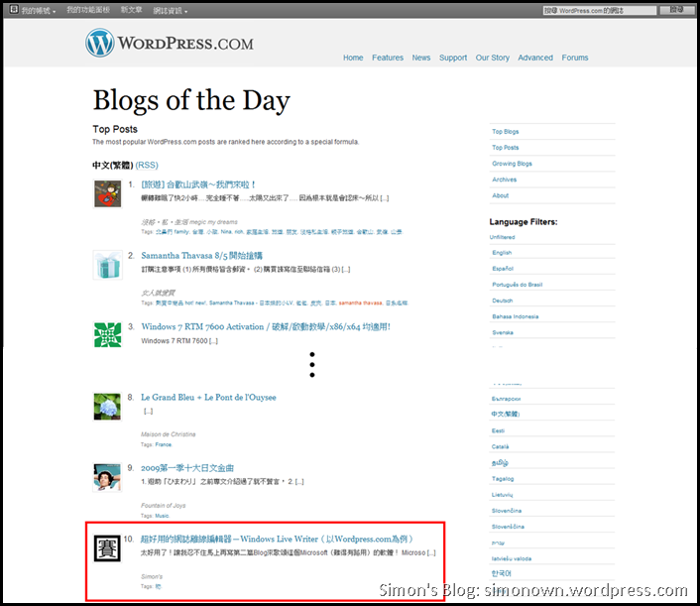Open the Windows 7 RTM 7600 Activation post
The height and width of the screenshot is (606, 700).
click(266, 326)
